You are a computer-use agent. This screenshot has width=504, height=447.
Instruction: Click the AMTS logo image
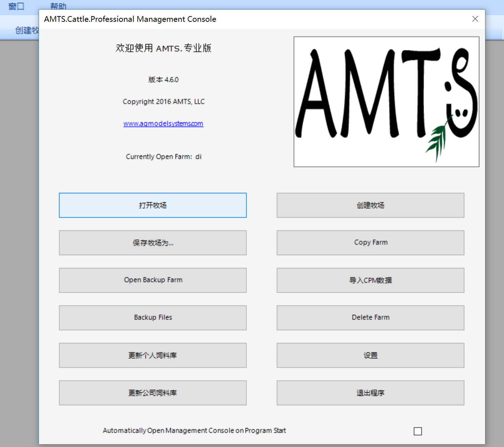point(386,102)
